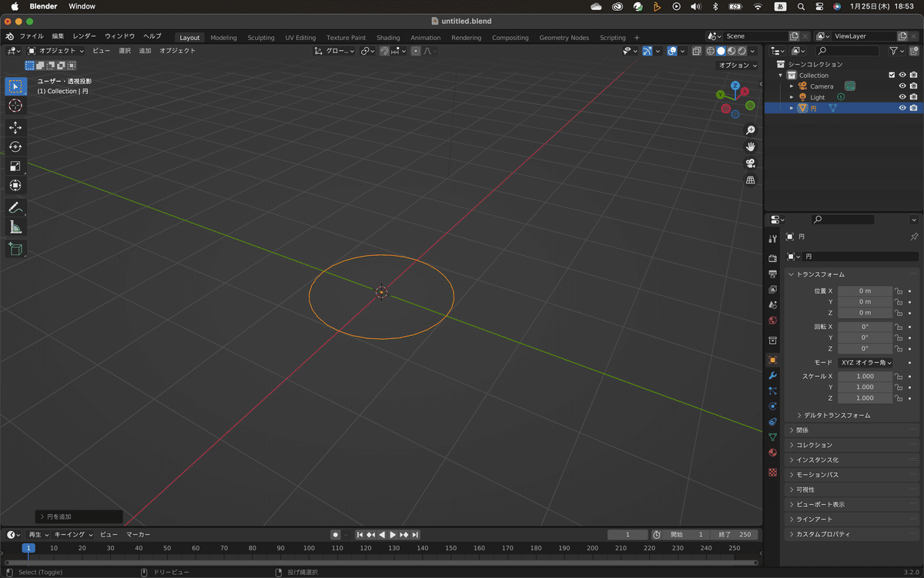Open the Scene properties tab
924x578 pixels.
click(773, 304)
